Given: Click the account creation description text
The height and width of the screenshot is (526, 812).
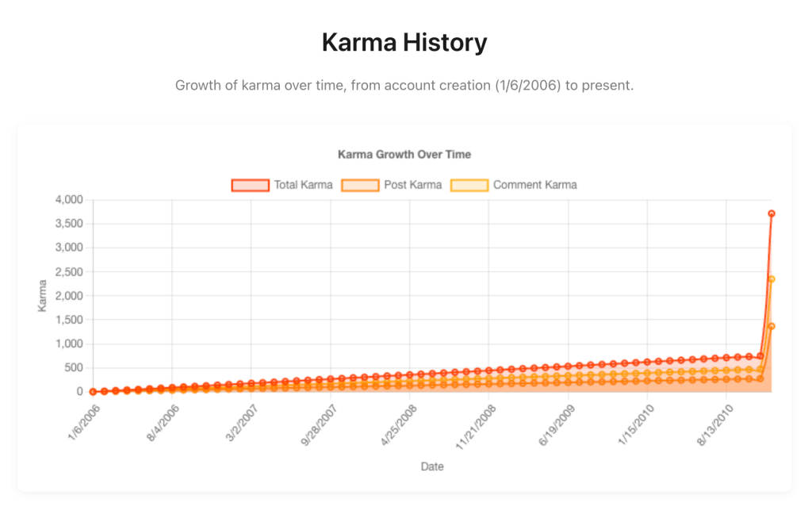Looking at the screenshot, I should coord(404,86).
